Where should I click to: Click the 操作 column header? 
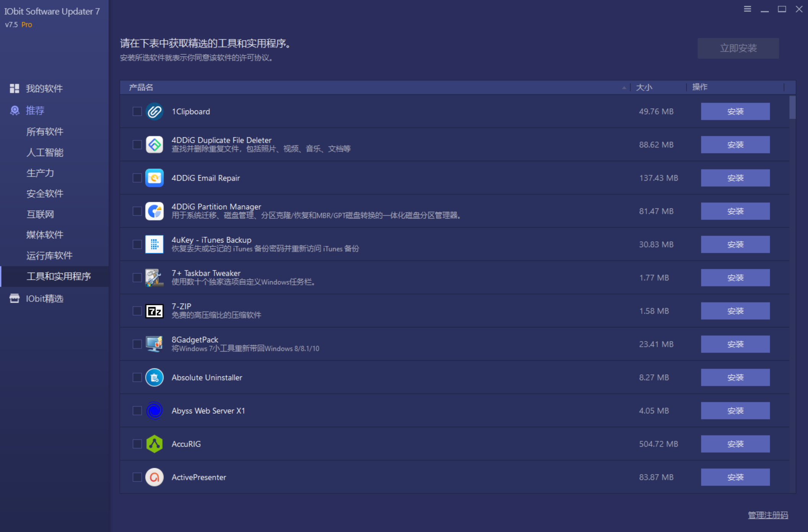tap(735, 88)
